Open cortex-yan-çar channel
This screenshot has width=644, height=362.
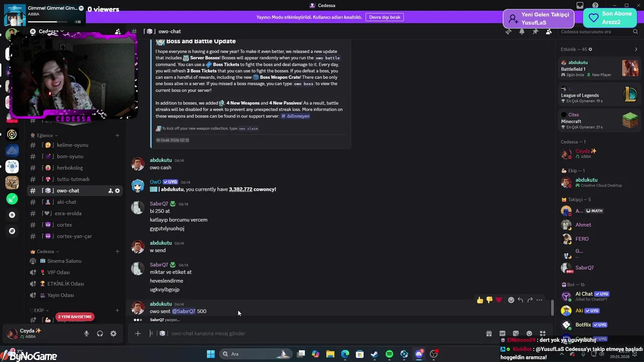coord(74,236)
